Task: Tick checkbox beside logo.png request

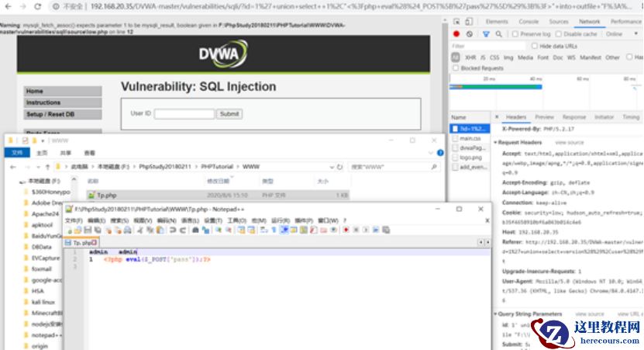Action: coord(455,158)
